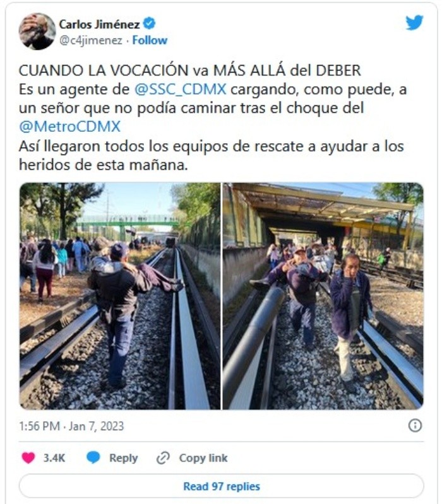Follow the @c4jimenez account
The image size is (442, 504).
click(x=150, y=40)
